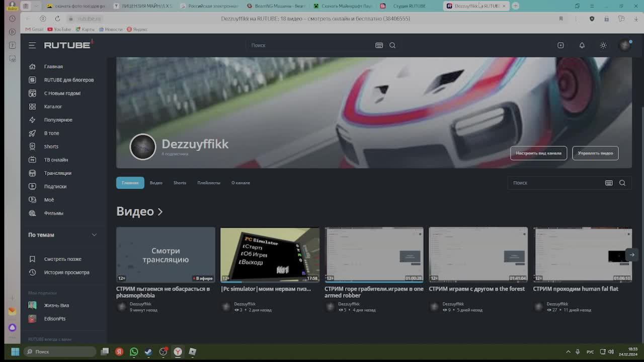Switch to the BeamNG Машины browser tab
The height and width of the screenshot is (362, 644).
pos(275,6)
